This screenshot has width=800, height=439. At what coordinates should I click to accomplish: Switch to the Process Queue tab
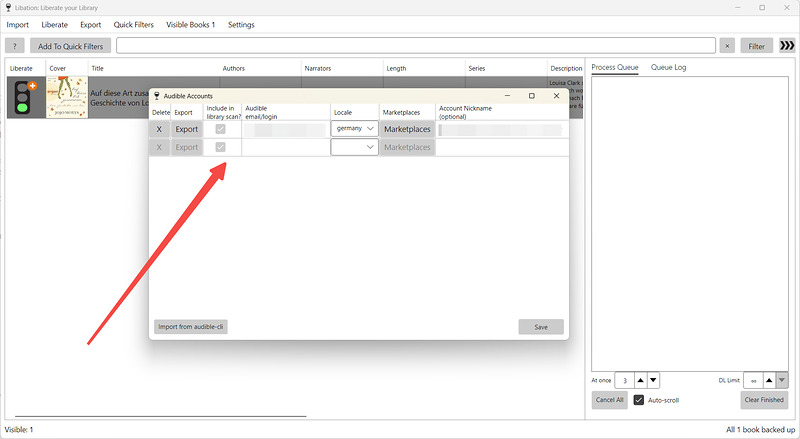pyautogui.click(x=615, y=67)
